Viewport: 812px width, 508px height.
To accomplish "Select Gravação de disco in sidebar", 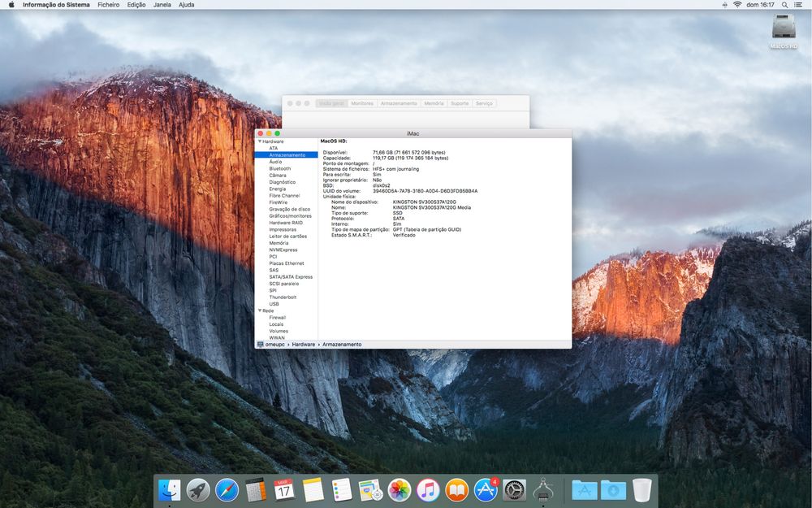I will point(290,209).
